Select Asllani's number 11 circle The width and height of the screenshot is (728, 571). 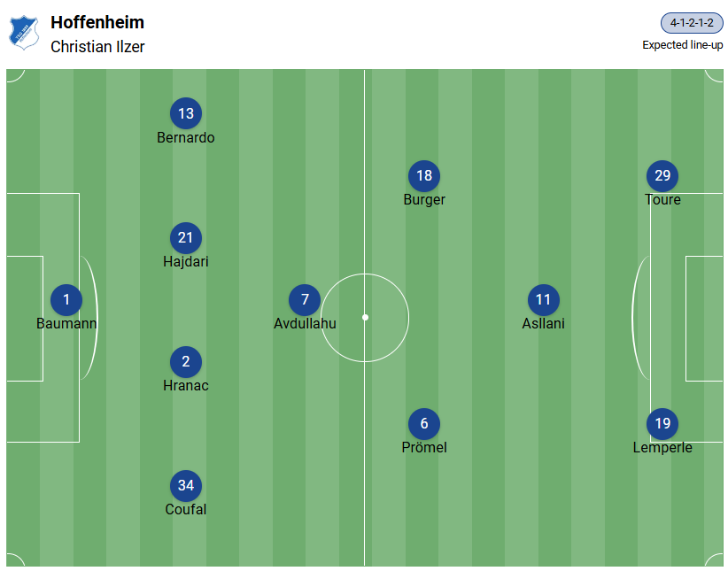point(544,300)
